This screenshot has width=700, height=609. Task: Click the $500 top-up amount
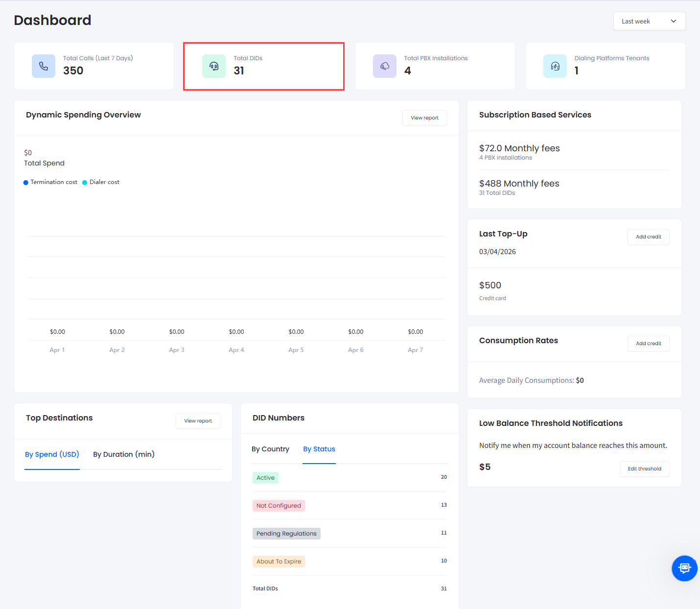point(490,285)
